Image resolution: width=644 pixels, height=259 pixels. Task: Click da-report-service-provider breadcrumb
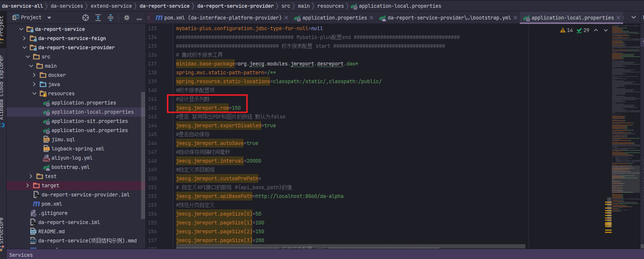(235, 6)
